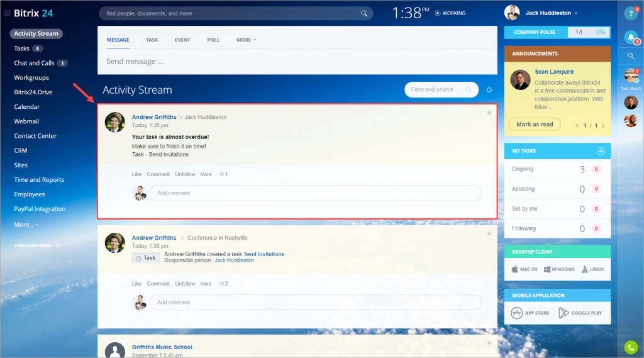
Task: Click views eye icon on overdue post
Action: tap(221, 174)
